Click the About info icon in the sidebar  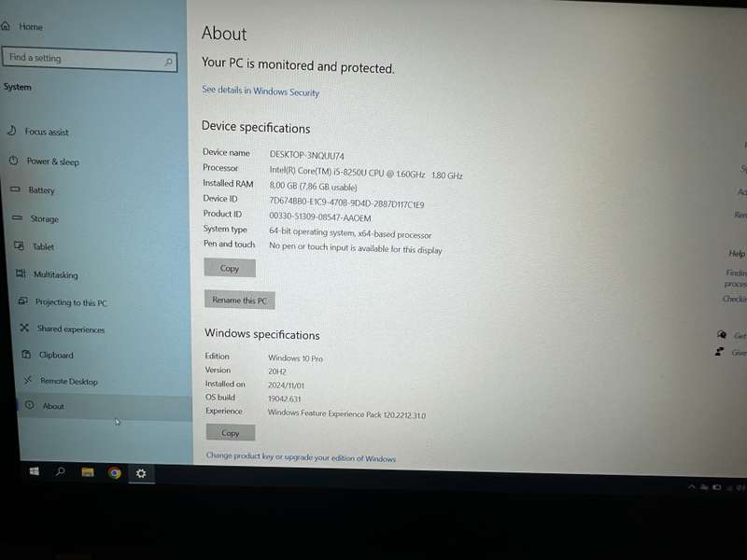[30, 405]
